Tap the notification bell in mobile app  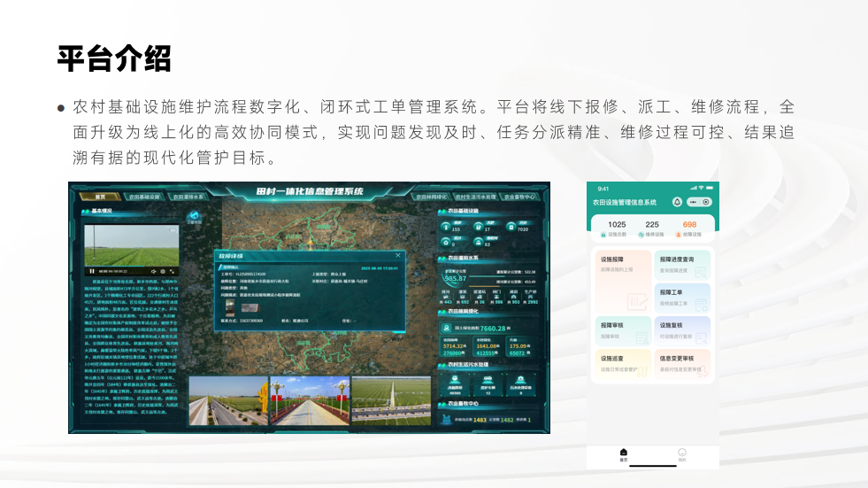[677, 202]
